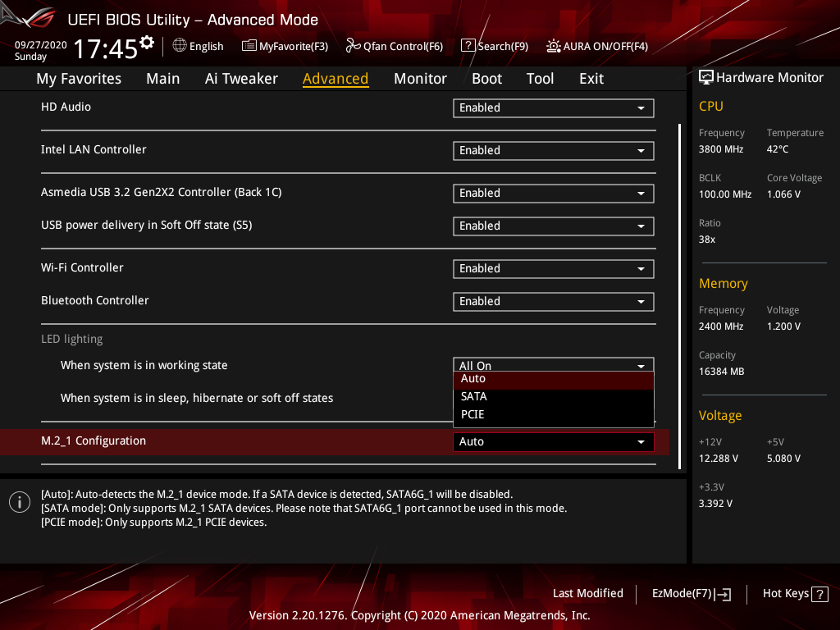Viewport: 840px width, 630px height.
Task: Open MyFavorite(F3) button
Action: [285, 46]
